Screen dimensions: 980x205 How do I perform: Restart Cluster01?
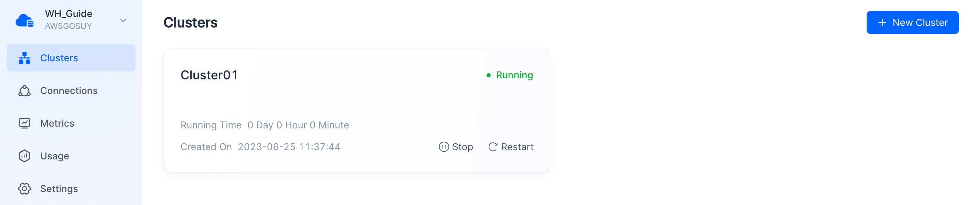point(510,147)
